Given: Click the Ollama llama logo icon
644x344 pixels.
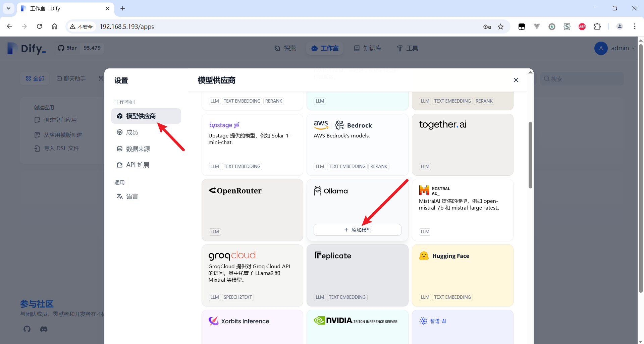Looking at the screenshot, I should 317,191.
